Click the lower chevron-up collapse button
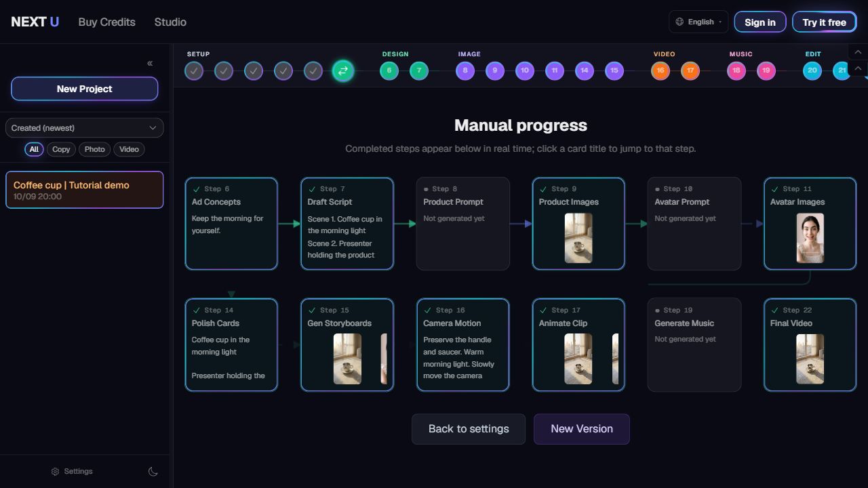Viewport: 868px width, 488px height. (x=858, y=68)
